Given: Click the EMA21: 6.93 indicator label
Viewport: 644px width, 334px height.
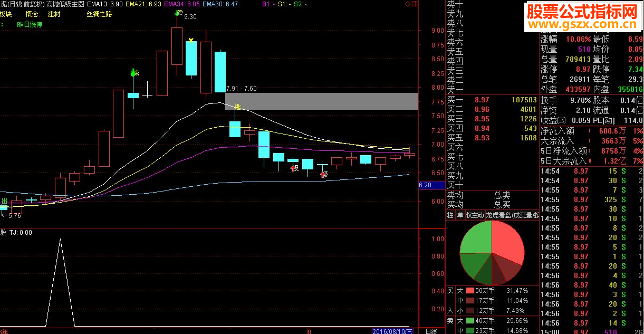Looking at the screenshot, I should pos(144,4).
